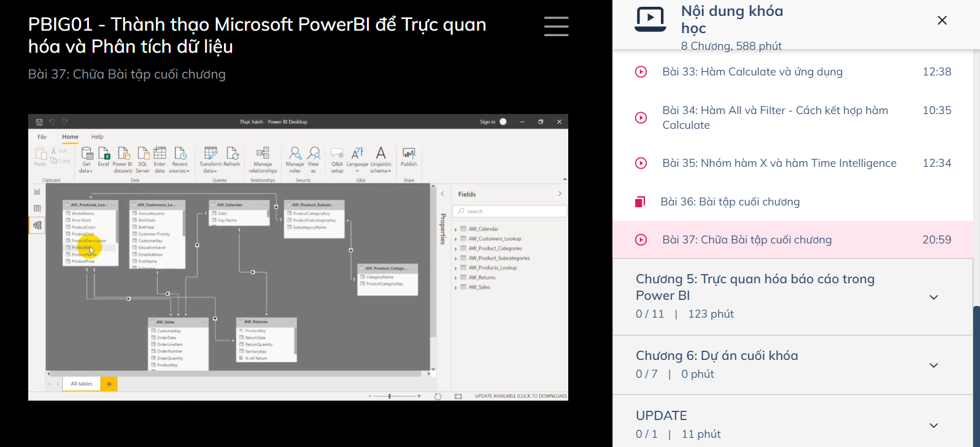Click the play icon next to Bài 34
Viewport: 980px width, 447px height.
coord(641,118)
